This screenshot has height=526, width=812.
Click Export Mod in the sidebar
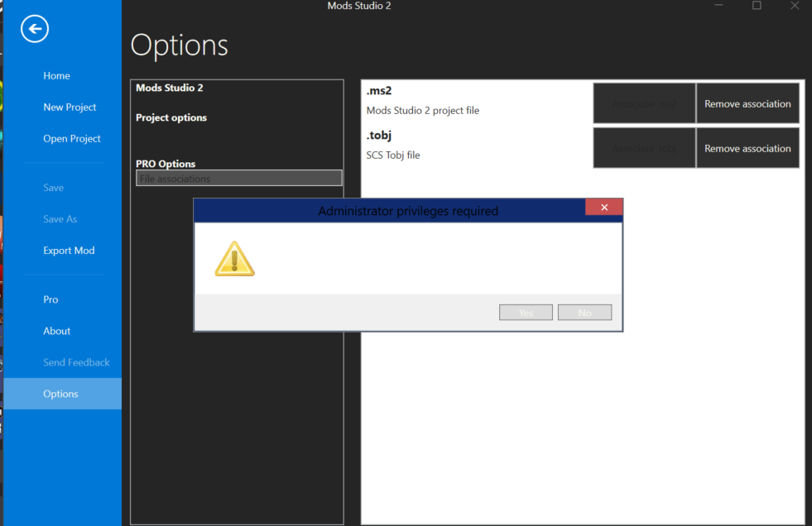click(x=68, y=250)
